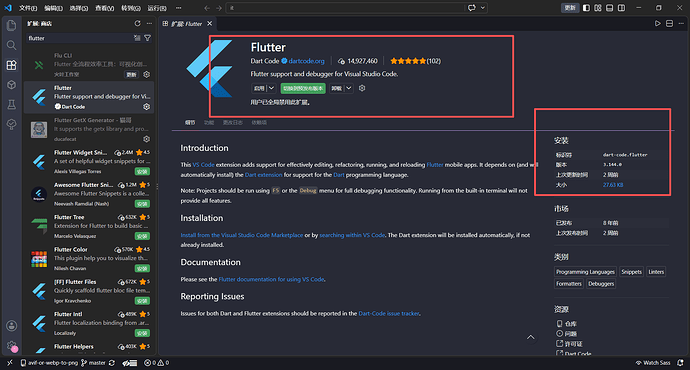The width and height of the screenshot is (690, 370).
Task: Open the Manage gear at the activity bar bottom
Action: [x=11, y=346]
